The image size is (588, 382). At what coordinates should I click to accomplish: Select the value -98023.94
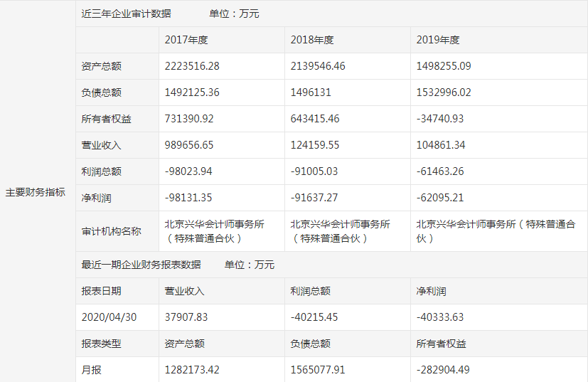click(188, 171)
